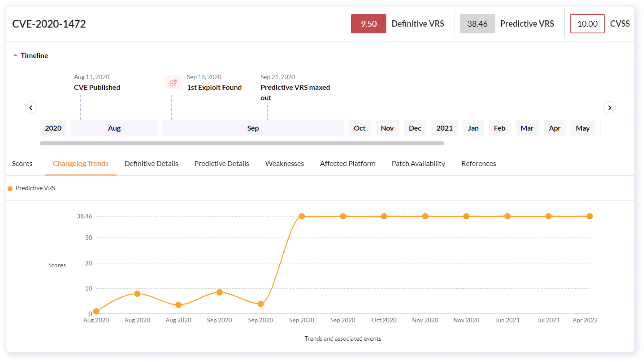Select the Weaknesses tab
The image size is (644, 362).
284,164
